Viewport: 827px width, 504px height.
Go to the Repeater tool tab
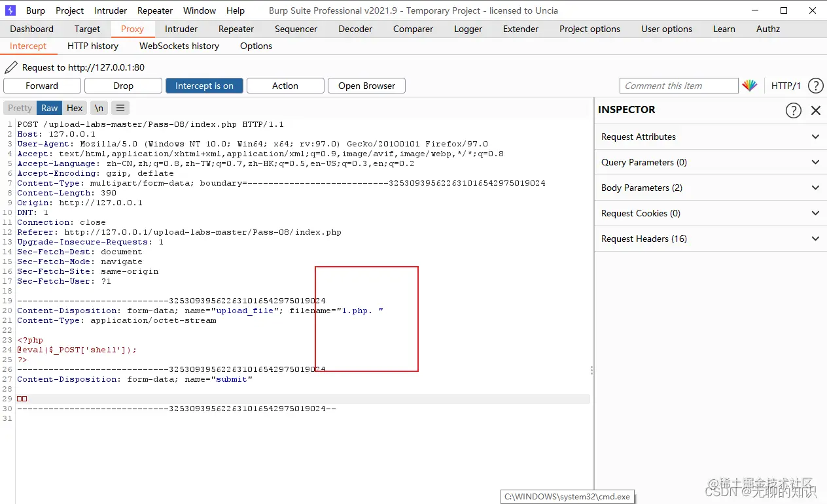click(236, 29)
